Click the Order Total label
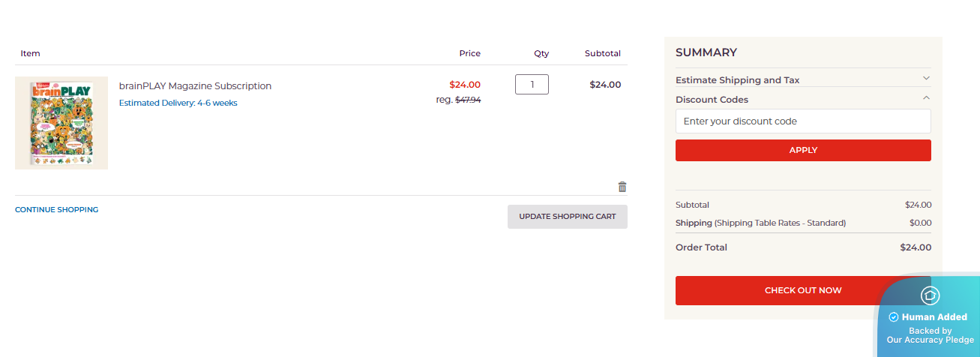The width and height of the screenshot is (980, 357). 701,247
